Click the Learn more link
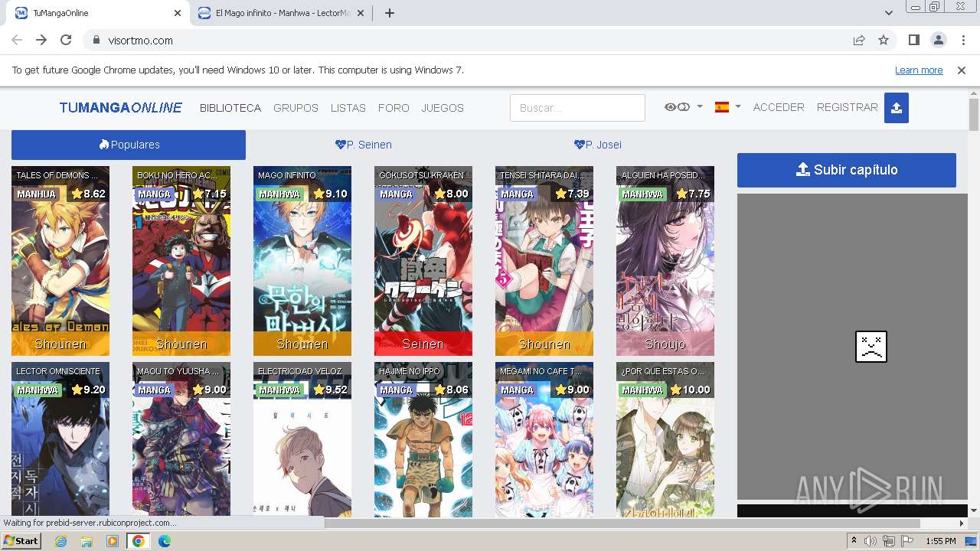980x551 pixels. pyautogui.click(x=919, y=70)
